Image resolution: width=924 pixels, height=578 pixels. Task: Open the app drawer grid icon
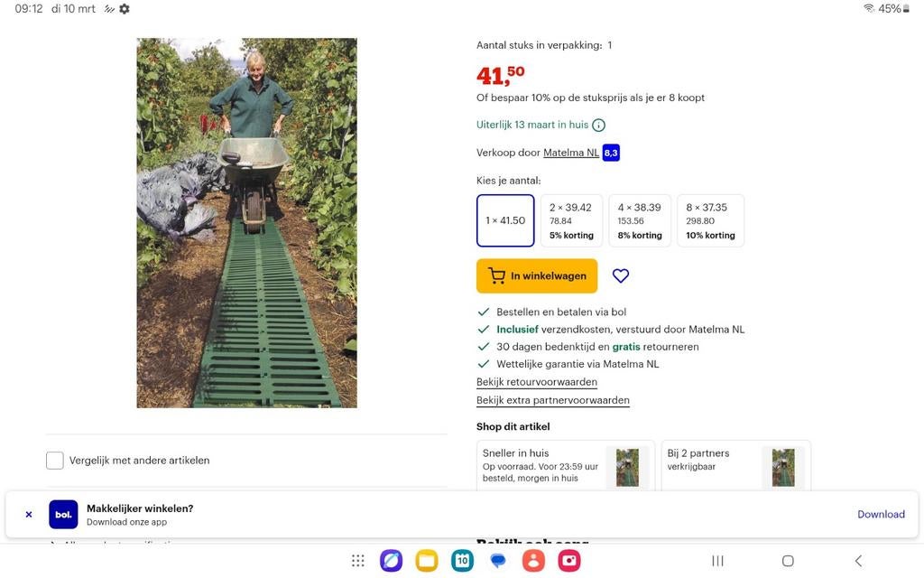(x=358, y=560)
